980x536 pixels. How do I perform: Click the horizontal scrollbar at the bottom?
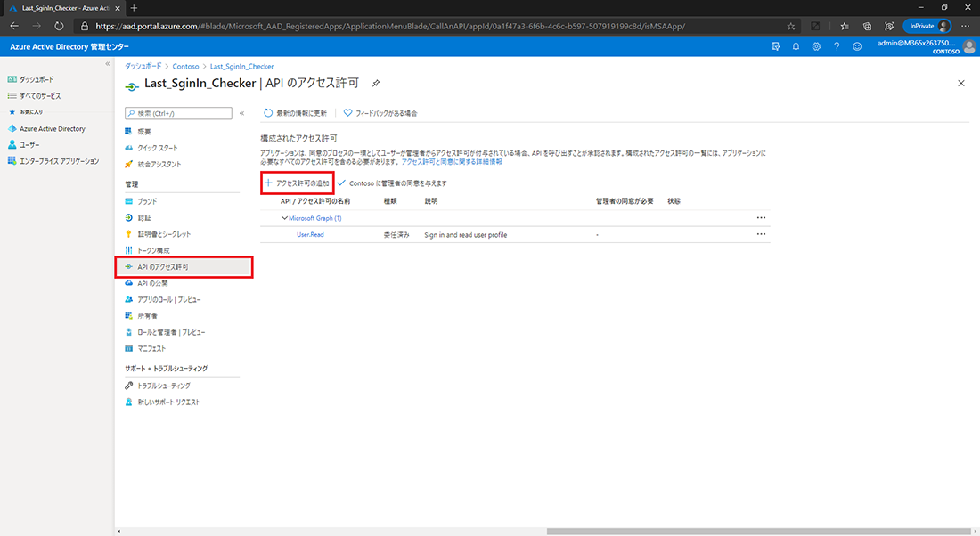[759, 532]
